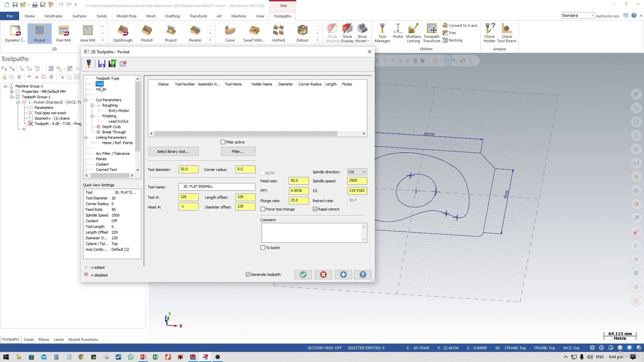644x362 pixels.
Task: Run Check Holder analysis
Action: coord(489,34)
